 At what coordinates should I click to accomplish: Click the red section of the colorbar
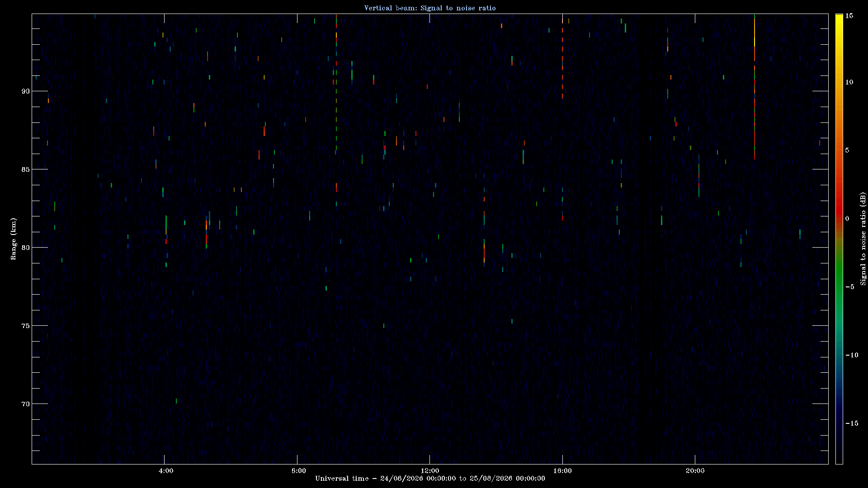[839, 203]
